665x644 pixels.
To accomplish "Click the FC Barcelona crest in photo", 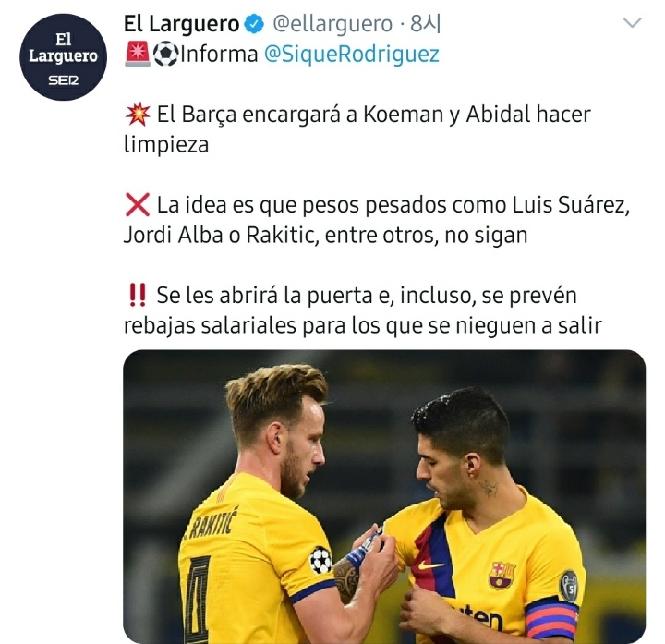I will [x=502, y=575].
